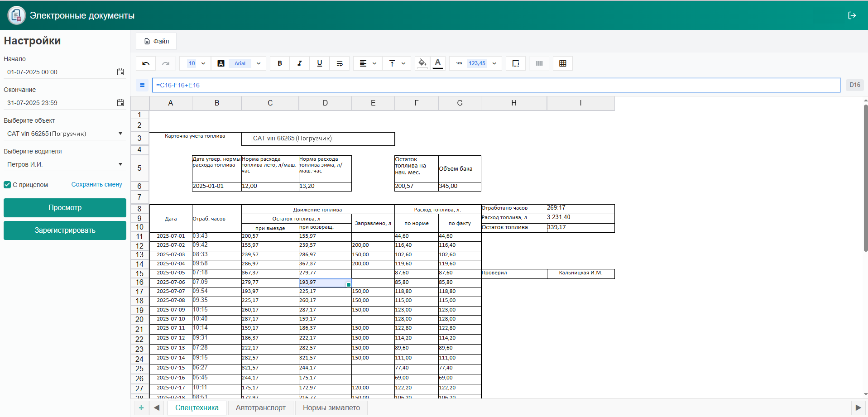Click the table grid icon
Screen dimensions: 868x417
click(x=562, y=63)
